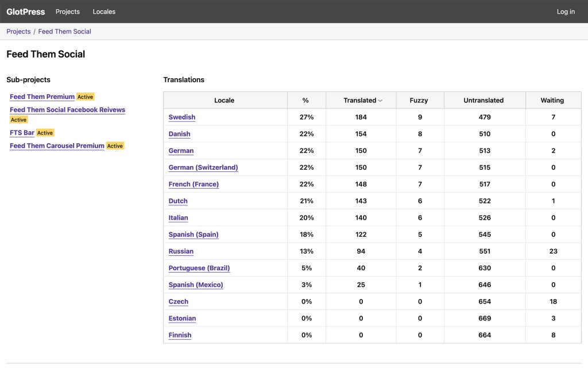Open the Locales menu item
Viewport: 588px width, 368px height.
tap(104, 11)
